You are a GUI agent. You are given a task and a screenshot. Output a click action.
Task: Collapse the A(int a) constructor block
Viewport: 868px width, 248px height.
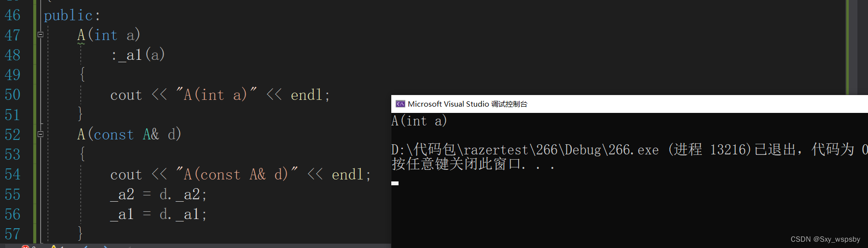click(x=41, y=35)
